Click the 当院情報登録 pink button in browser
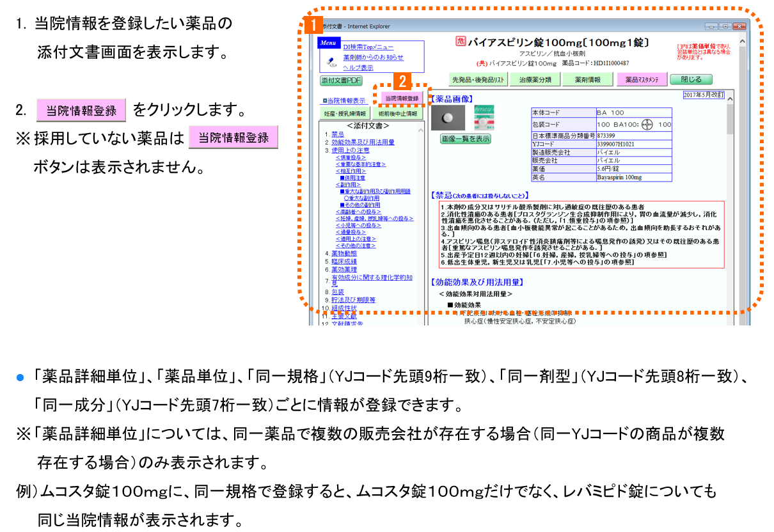774x532 pixels. click(x=401, y=98)
